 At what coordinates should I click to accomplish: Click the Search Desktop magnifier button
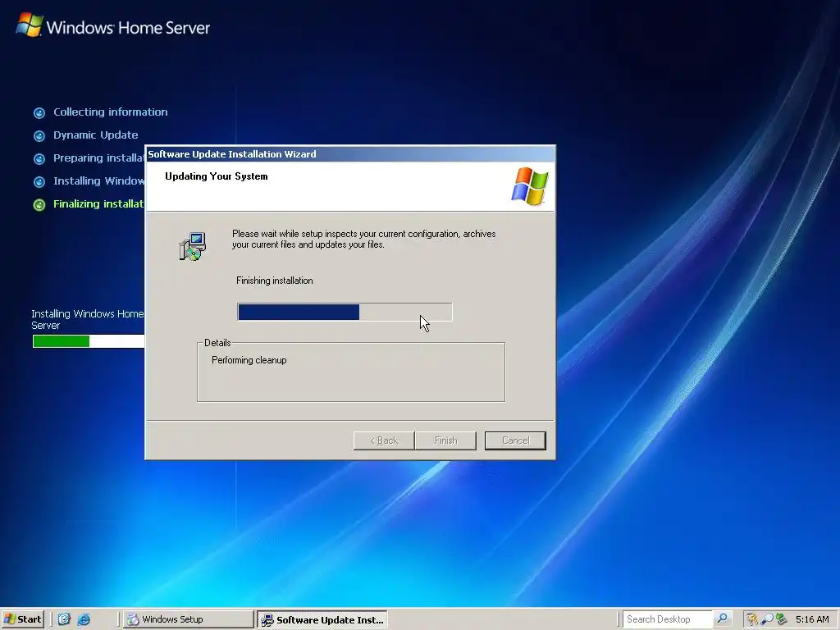pyautogui.click(x=722, y=619)
